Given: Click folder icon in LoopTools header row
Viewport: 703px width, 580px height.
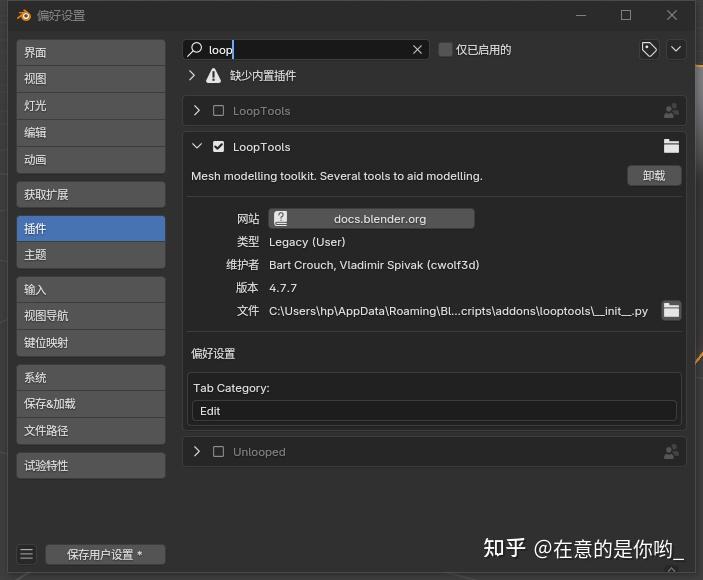Looking at the screenshot, I should [x=671, y=146].
